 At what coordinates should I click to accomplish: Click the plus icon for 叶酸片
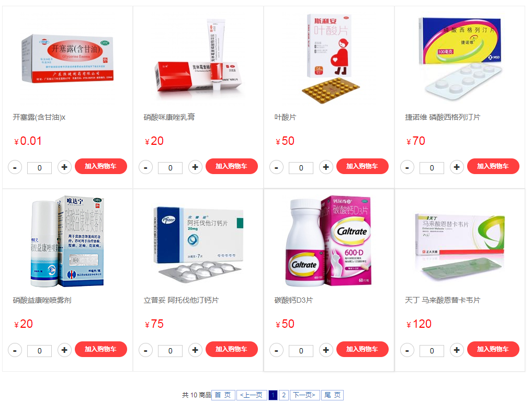pyautogui.click(x=326, y=167)
